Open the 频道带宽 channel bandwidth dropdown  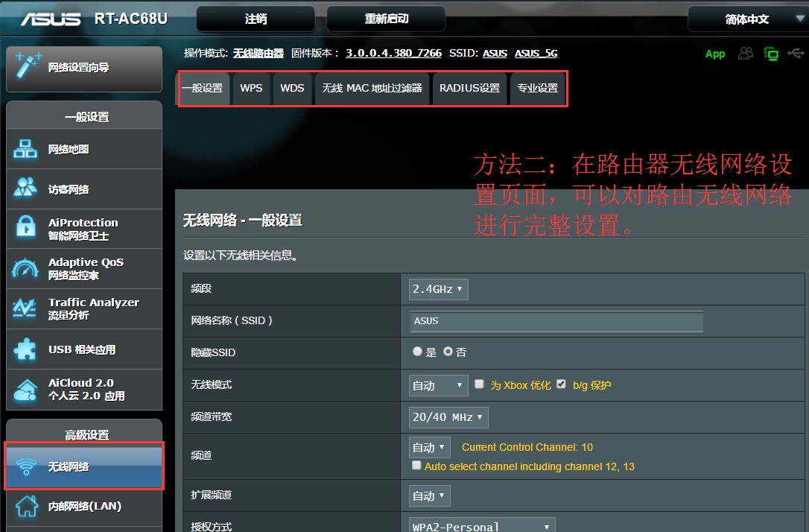click(448, 417)
